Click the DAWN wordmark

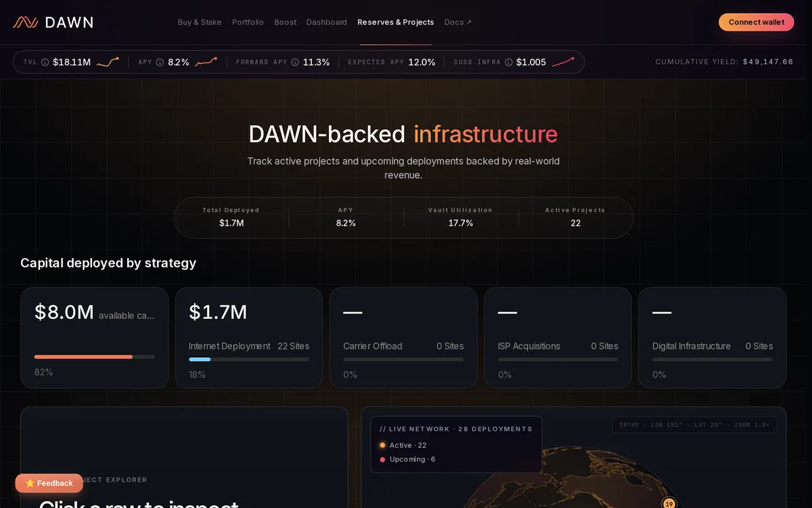point(69,22)
